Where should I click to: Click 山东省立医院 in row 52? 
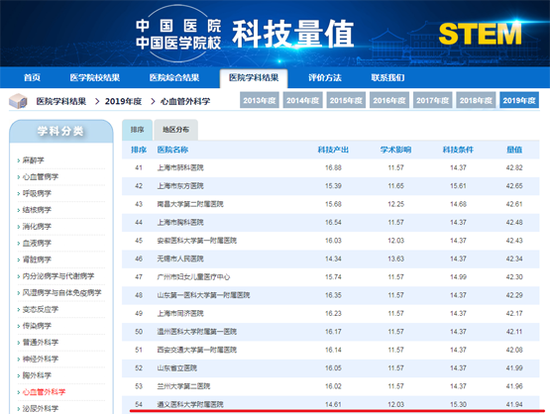point(177,368)
